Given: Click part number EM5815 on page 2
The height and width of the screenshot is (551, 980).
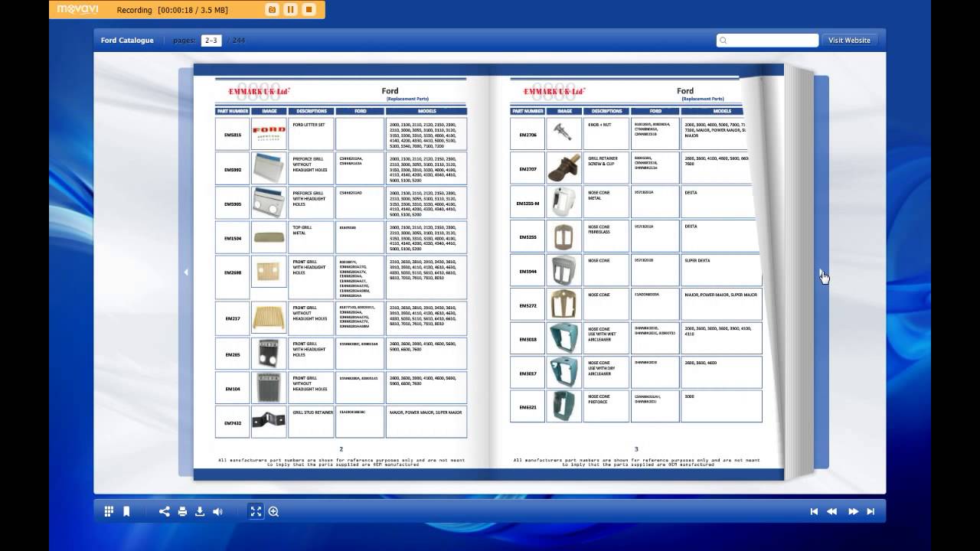Looking at the screenshot, I should click(233, 135).
